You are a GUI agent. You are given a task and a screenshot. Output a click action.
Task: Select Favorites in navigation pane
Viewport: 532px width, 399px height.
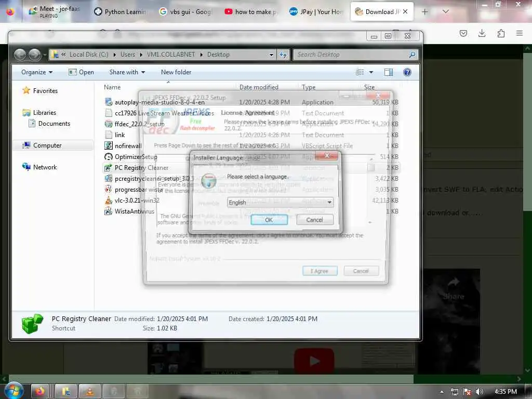point(45,90)
